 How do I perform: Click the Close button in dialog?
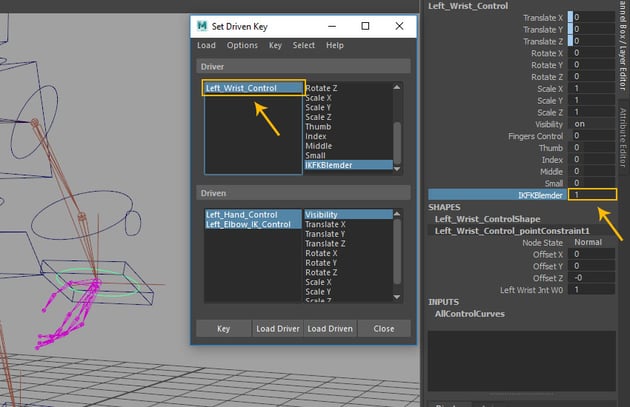tap(383, 328)
